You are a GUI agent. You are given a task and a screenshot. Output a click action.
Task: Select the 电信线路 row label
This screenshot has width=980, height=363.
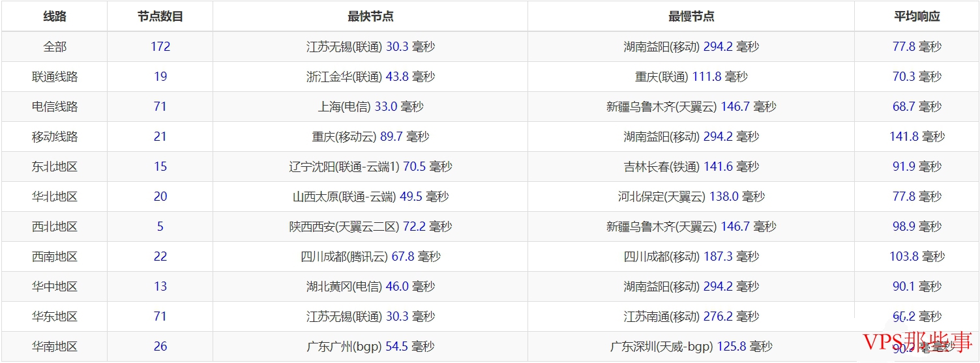(55, 107)
